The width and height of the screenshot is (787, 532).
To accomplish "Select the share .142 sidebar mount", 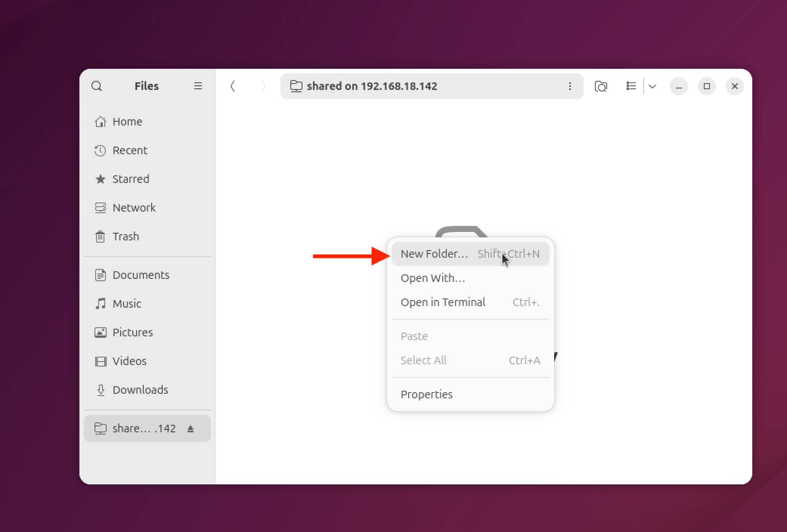I will [144, 429].
